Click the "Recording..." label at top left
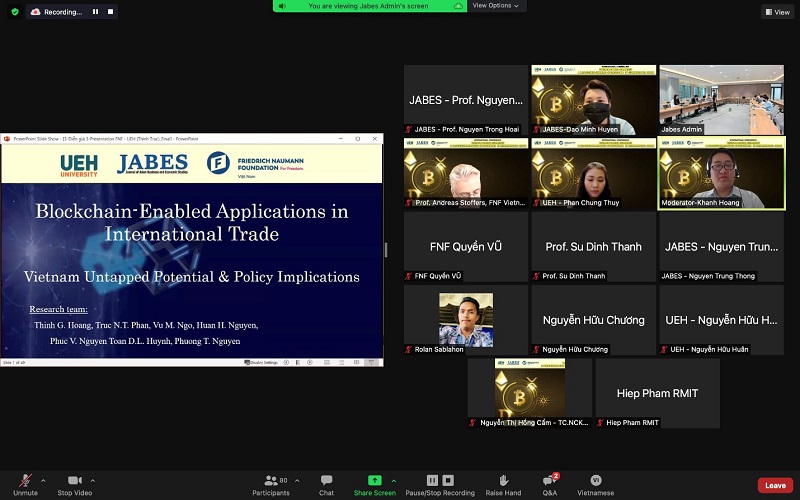Screen dimensions: 800x500 coord(63,12)
